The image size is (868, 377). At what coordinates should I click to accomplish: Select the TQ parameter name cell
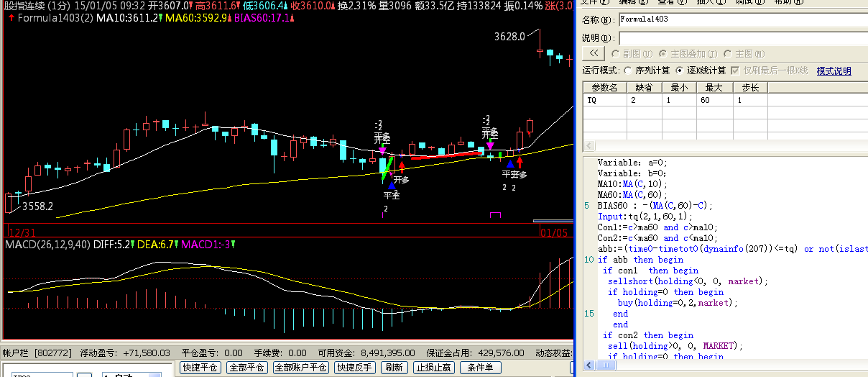604,100
